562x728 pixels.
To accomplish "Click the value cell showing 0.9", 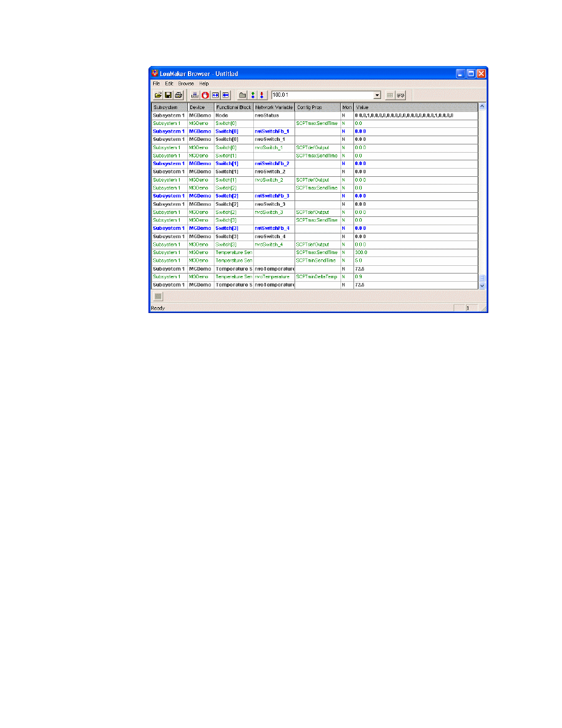I will coord(416,277).
